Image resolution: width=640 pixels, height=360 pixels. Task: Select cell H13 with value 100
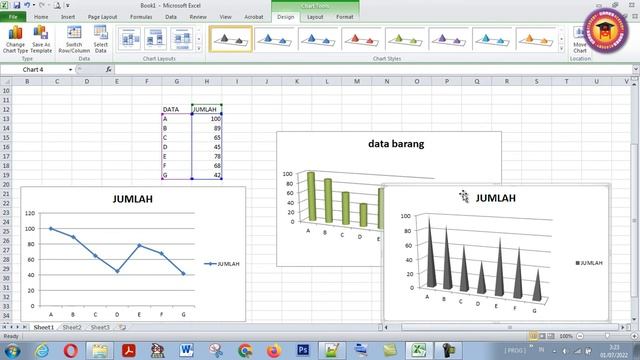click(207, 119)
